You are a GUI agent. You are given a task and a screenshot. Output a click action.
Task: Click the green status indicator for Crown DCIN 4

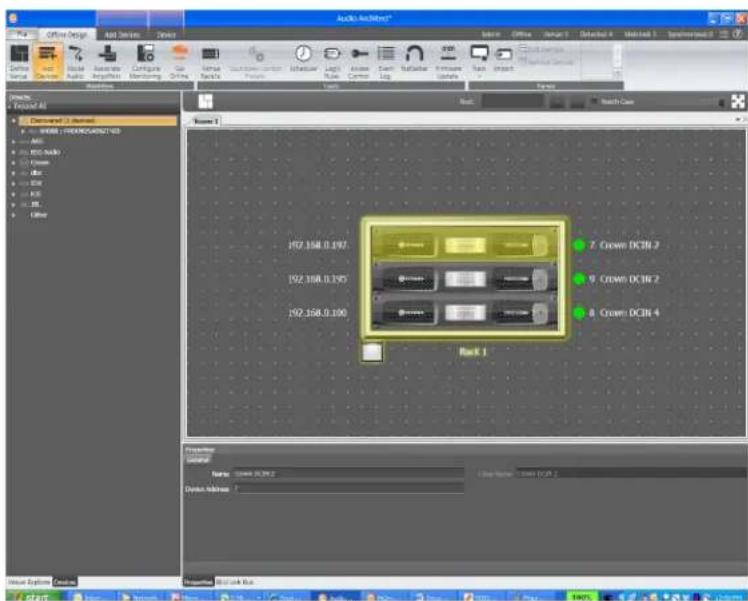[579, 313]
